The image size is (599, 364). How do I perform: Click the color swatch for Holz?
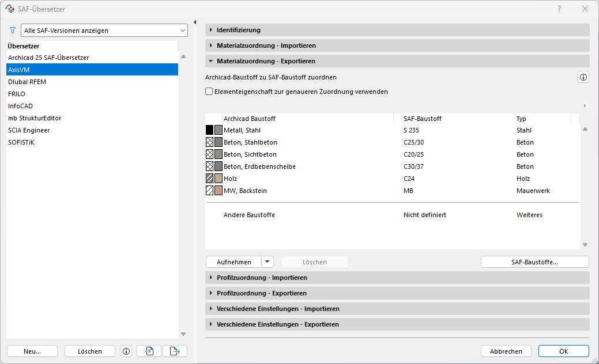218,179
